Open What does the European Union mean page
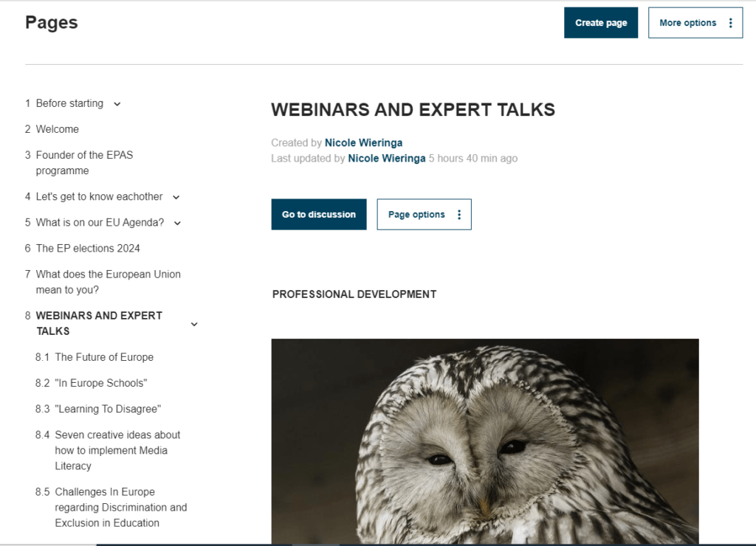This screenshot has width=756, height=546. pos(108,282)
